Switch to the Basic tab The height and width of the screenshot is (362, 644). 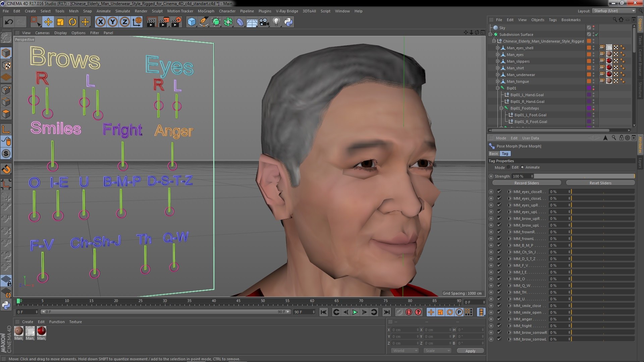click(x=494, y=154)
